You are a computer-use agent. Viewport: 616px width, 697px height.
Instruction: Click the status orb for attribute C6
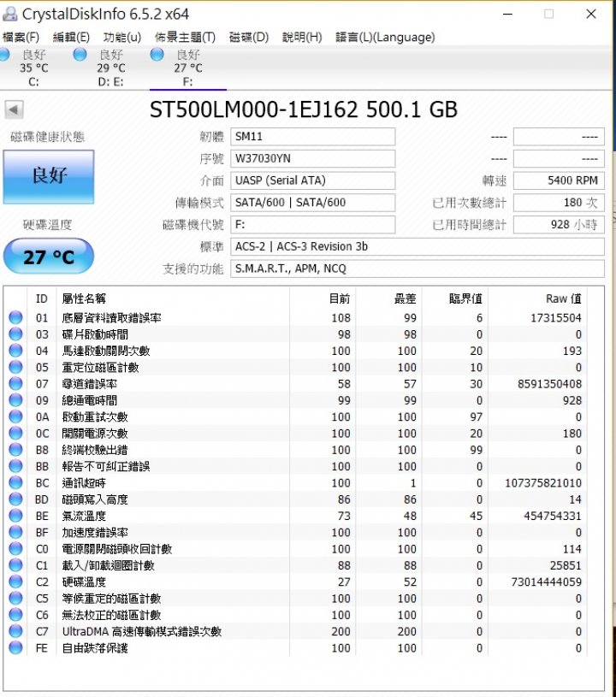pos(15,615)
